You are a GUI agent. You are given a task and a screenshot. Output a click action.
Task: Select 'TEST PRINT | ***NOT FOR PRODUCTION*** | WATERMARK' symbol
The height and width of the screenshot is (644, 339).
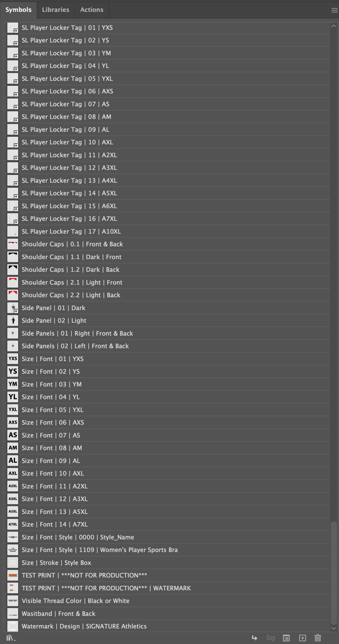106,588
